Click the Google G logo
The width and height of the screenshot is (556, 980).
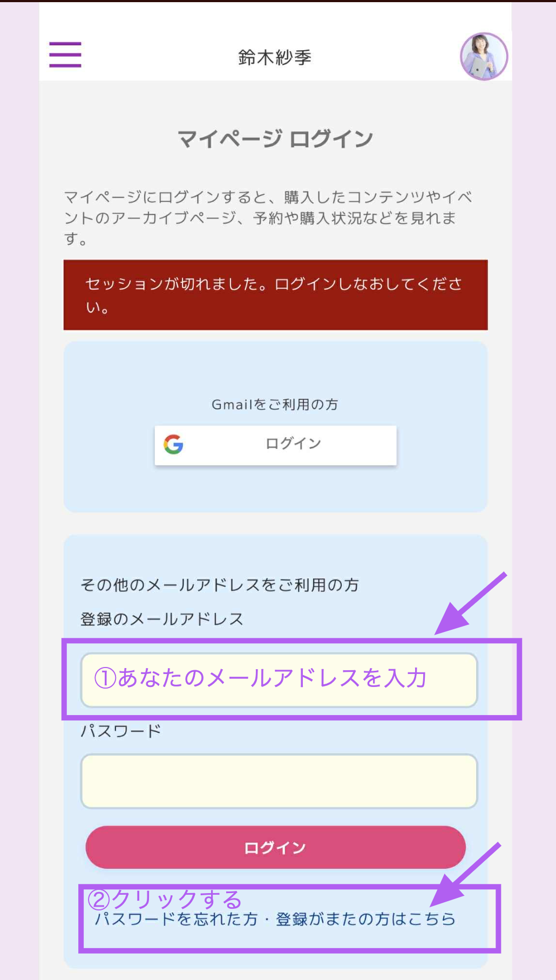[173, 444]
